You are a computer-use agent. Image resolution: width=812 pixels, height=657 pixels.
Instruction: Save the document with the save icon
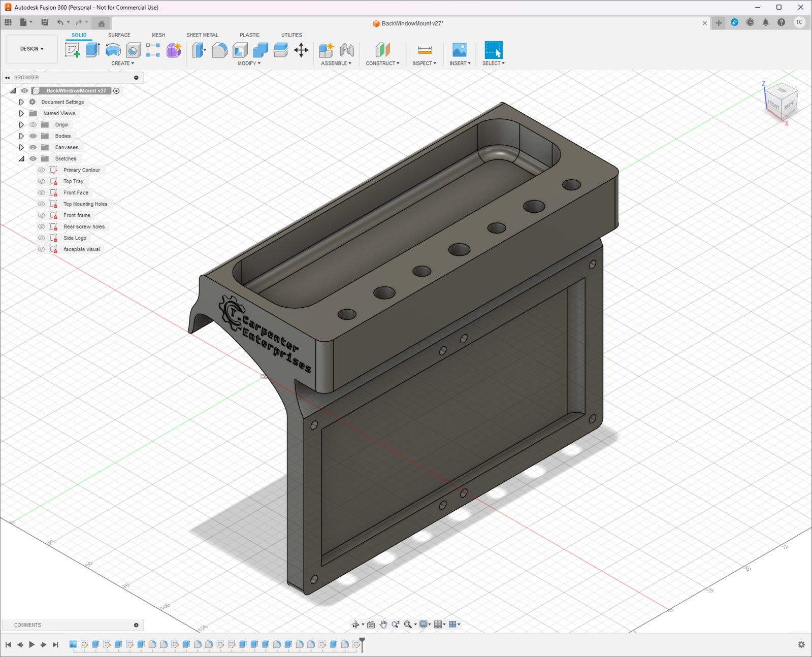(x=45, y=22)
